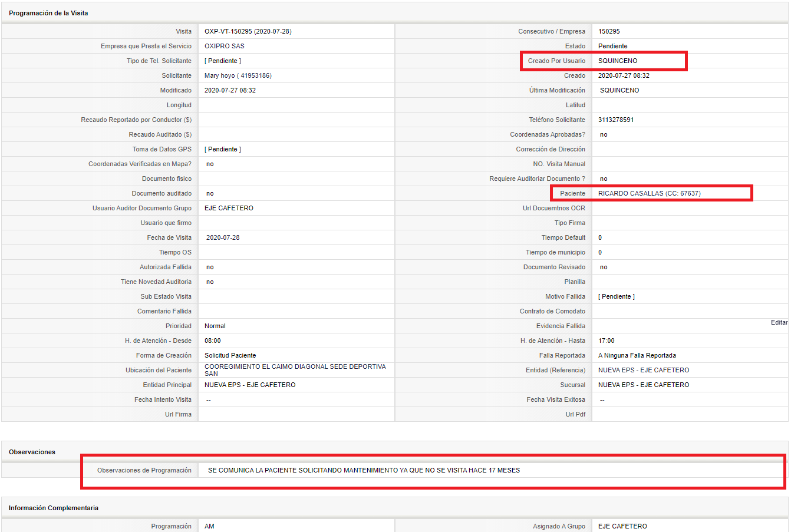Click the Prioridad value Normal
Image resolution: width=791 pixels, height=532 pixels.
pos(215,326)
